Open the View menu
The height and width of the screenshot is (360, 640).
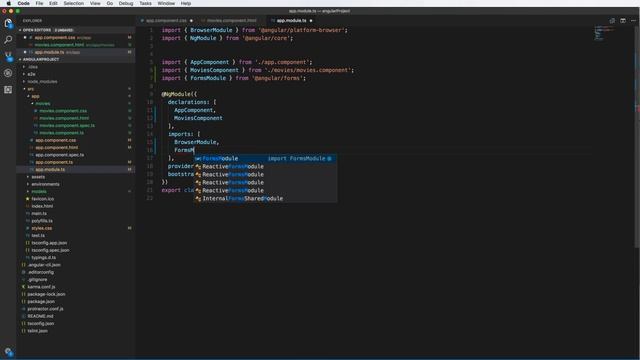[95, 3]
